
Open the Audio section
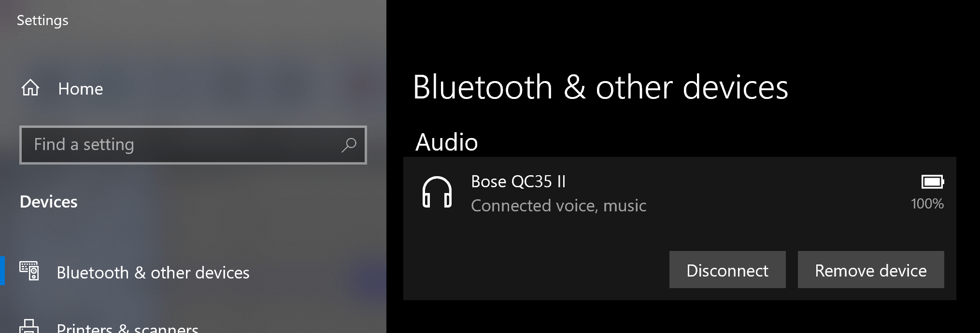pos(447,142)
